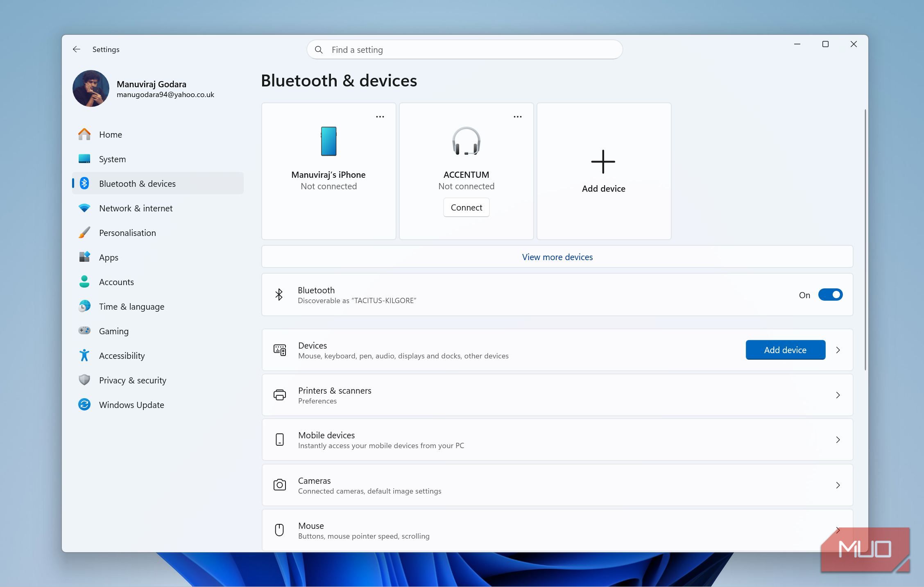Select Bluetooth & devices in sidebar
924x587 pixels.
pyautogui.click(x=158, y=184)
